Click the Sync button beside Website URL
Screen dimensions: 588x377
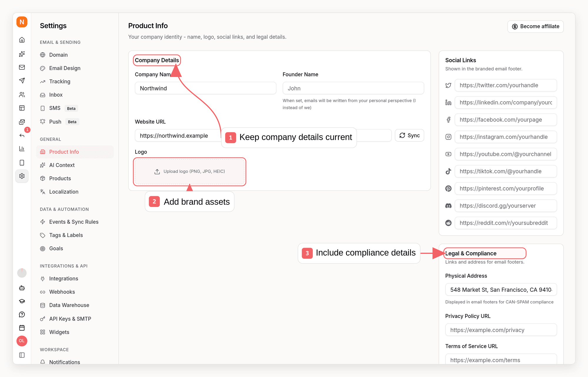409,135
